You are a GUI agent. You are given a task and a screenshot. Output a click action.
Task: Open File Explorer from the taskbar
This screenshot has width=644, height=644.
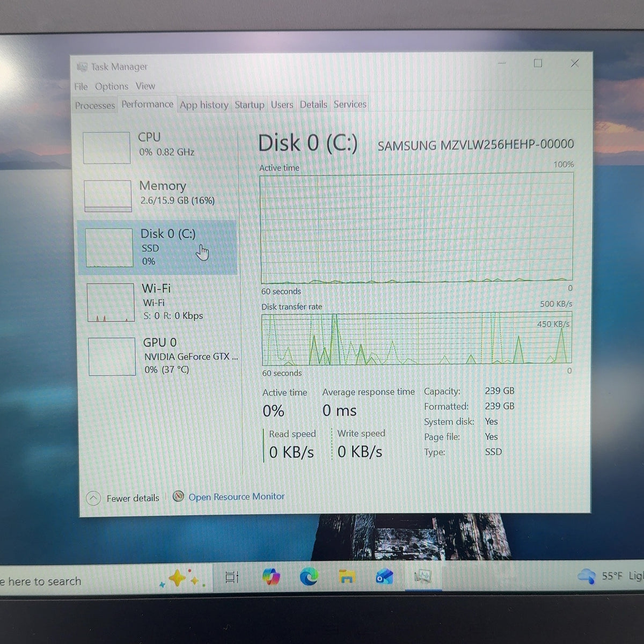(x=347, y=577)
